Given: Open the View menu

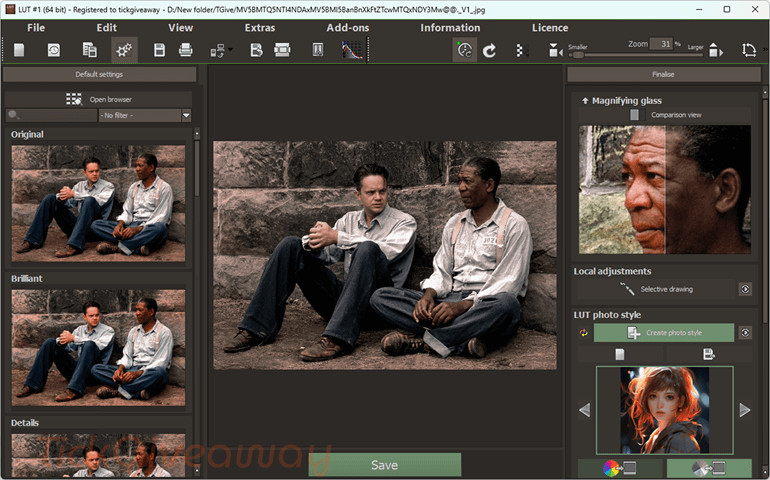Looking at the screenshot, I should tap(181, 28).
